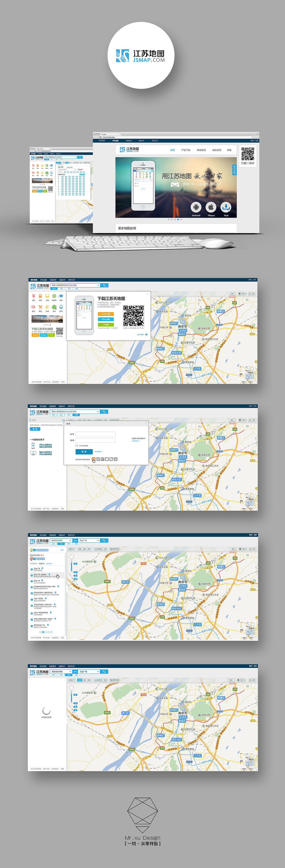Select the 学校 school icon in download-popup screen
The width and height of the screenshot is (285, 868).
point(61,296)
